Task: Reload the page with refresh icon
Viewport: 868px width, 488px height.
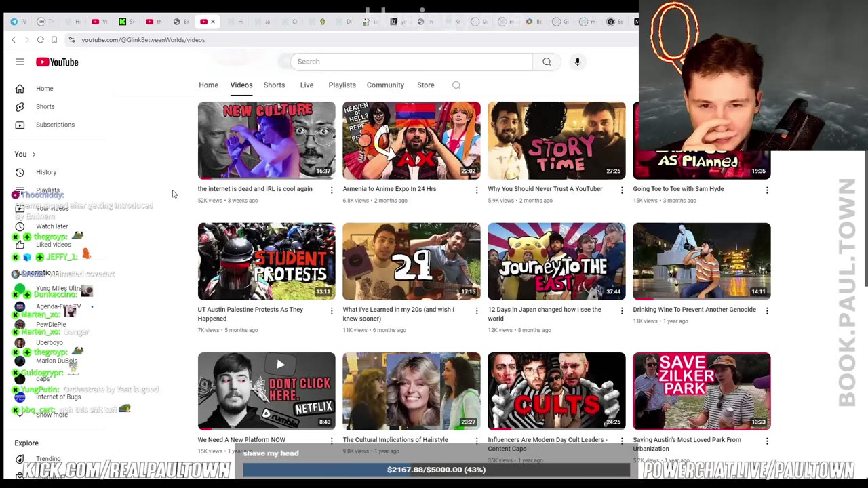Action: click(x=41, y=40)
